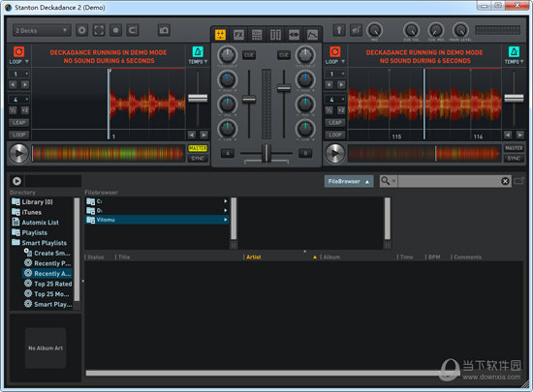
Task: Clear the search field with X icon
Action: point(505,181)
